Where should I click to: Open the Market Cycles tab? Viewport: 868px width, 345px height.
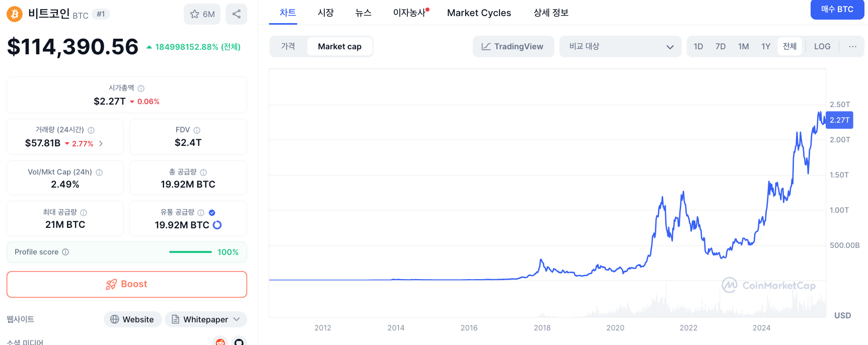479,13
